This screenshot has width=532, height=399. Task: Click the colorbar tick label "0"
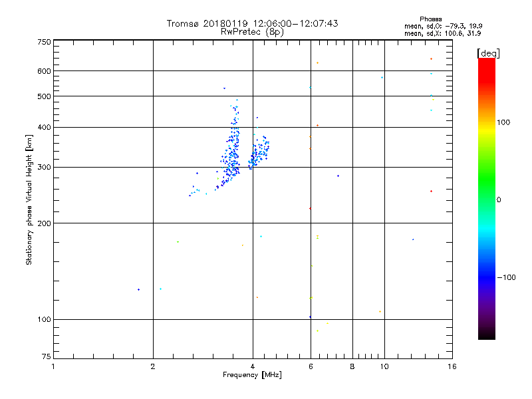(x=498, y=200)
